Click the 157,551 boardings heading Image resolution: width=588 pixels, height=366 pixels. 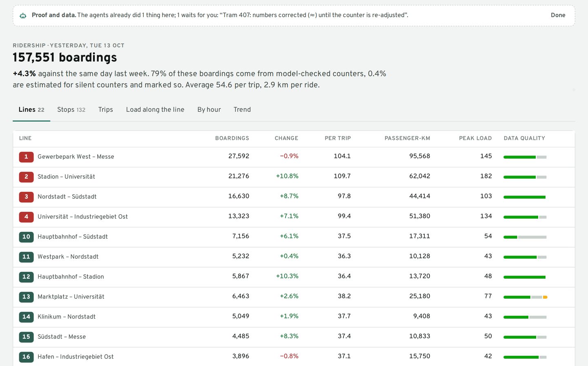pos(65,58)
